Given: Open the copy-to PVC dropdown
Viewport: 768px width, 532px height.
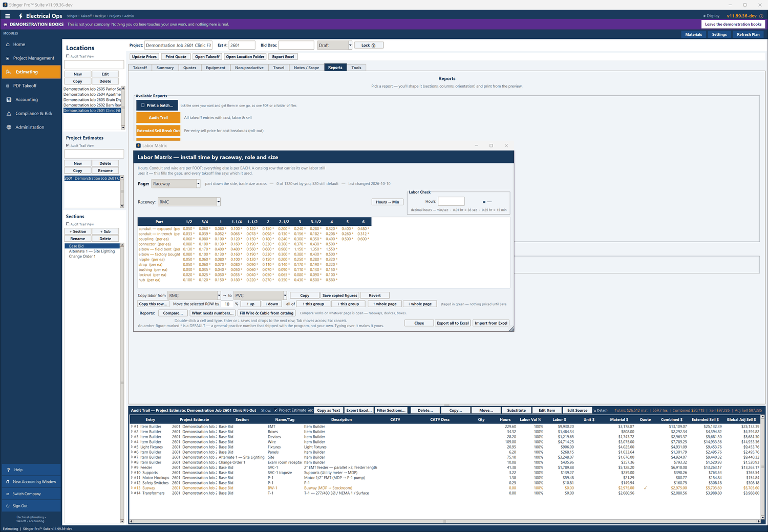Looking at the screenshot, I should pyautogui.click(x=285, y=295).
